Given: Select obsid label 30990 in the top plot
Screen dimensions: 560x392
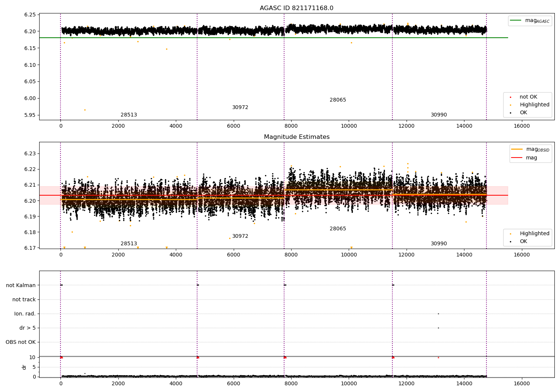Looking at the screenshot, I should 439,115.
